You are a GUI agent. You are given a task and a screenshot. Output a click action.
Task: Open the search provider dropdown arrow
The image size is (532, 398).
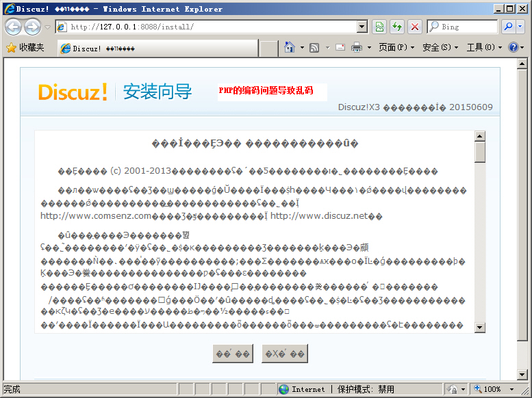(x=520, y=27)
